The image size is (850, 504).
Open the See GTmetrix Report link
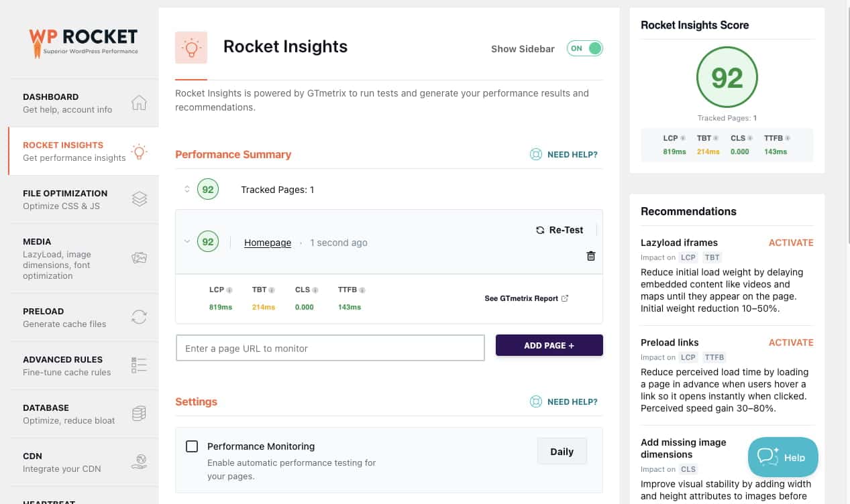(527, 298)
